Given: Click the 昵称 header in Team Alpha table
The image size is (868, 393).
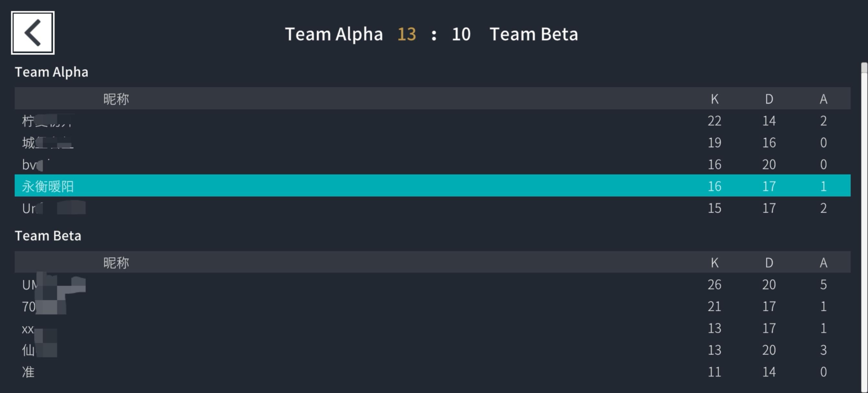Looking at the screenshot, I should tap(116, 99).
